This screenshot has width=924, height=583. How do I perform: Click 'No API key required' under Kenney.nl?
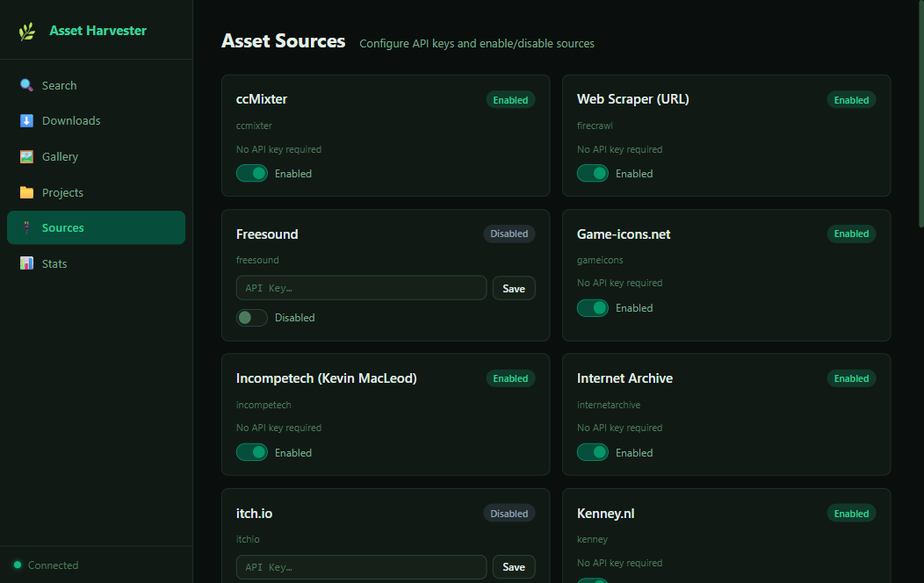pos(619,563)
